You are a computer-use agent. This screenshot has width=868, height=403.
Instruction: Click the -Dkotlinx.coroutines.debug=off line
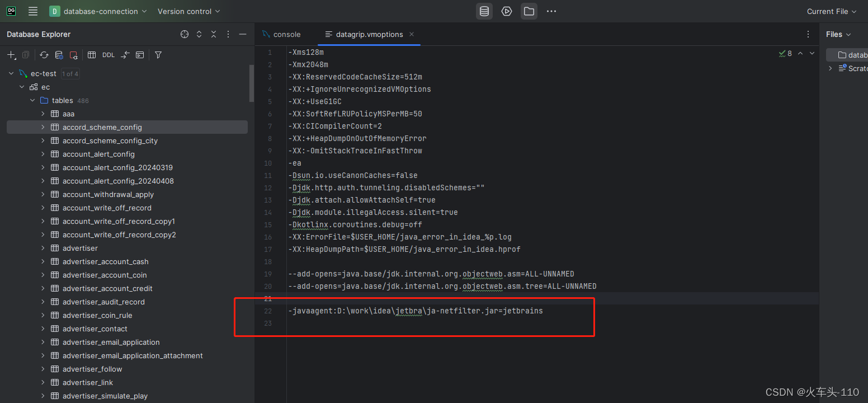[355, 224]
